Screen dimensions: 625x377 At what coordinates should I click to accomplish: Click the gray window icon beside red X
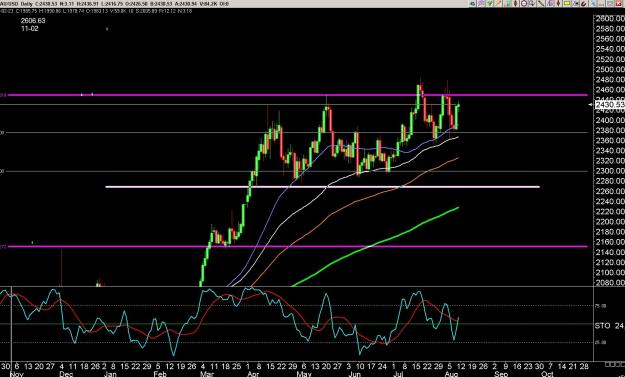(609, 4)
